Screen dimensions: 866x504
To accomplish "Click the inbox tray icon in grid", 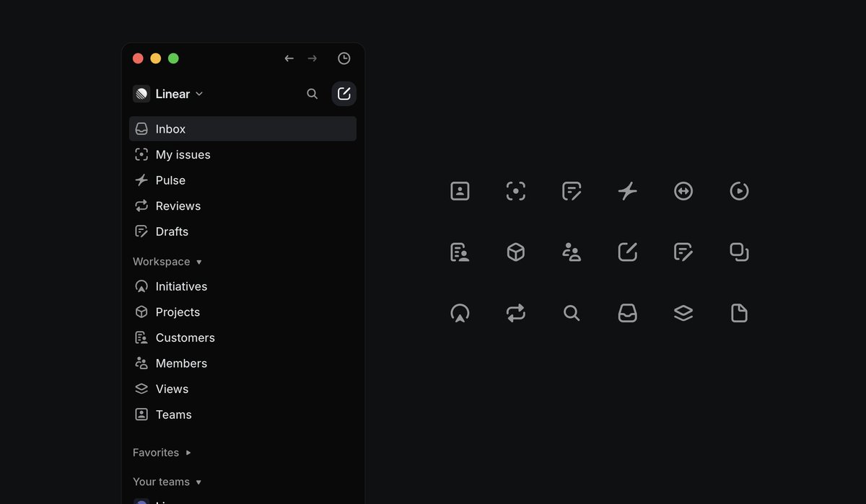I will pos(628,313).
